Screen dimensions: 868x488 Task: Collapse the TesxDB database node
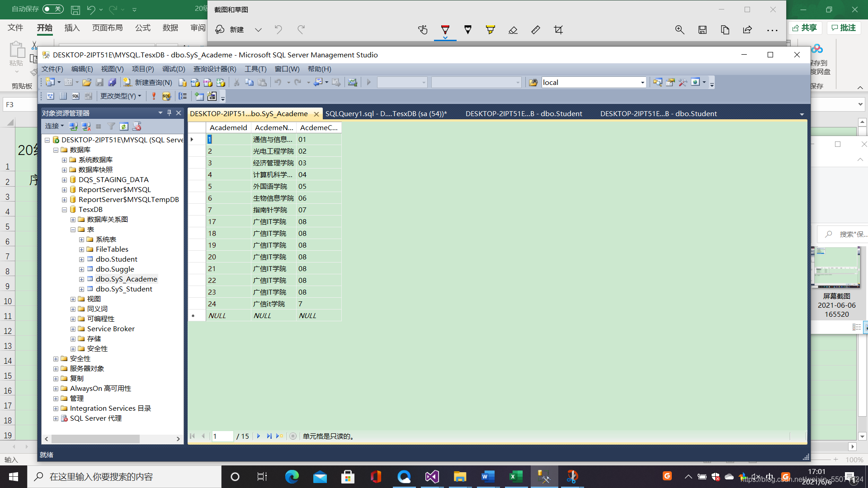click(64, 210)
